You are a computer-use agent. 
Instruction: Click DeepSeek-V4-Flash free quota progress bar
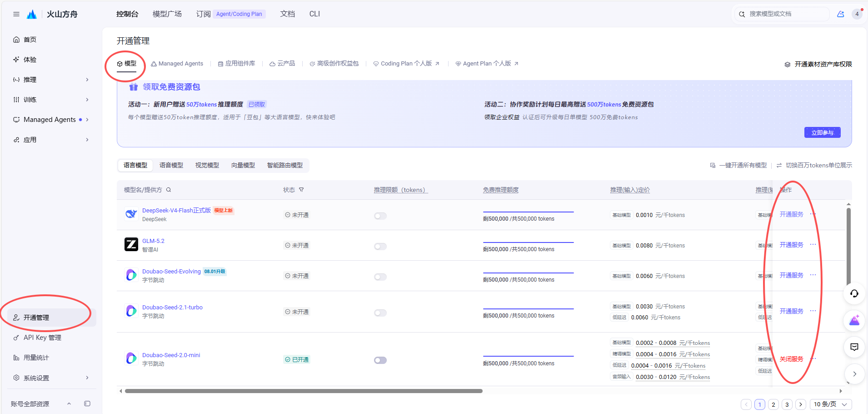click(x=529, y=212)
